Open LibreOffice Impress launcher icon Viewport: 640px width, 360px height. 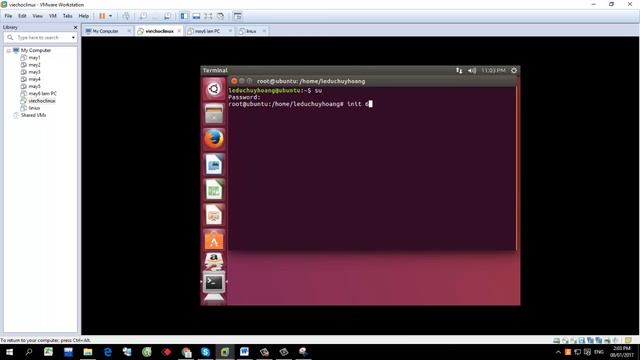tap(213, 215)
